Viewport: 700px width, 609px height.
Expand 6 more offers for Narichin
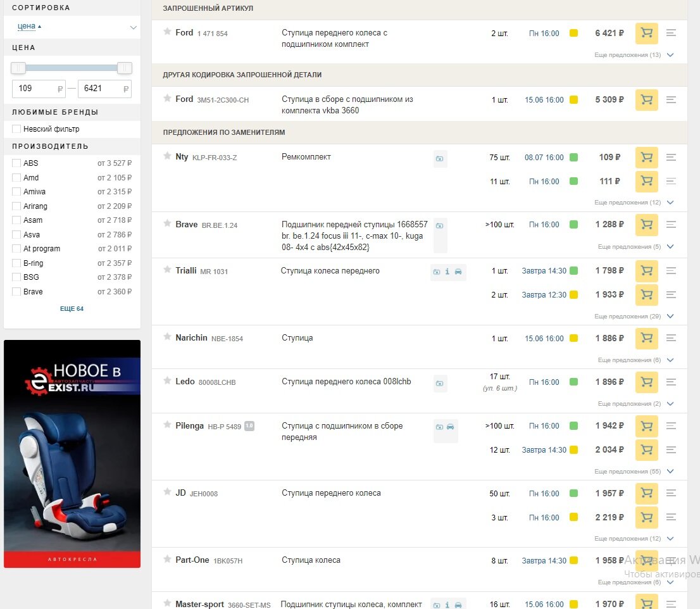(635, 360)
